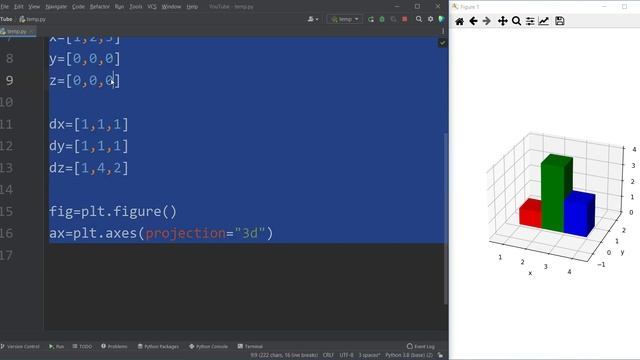The image size is (640, 360).
Task: Open the Terminal tool window
Action: [250, 346]
